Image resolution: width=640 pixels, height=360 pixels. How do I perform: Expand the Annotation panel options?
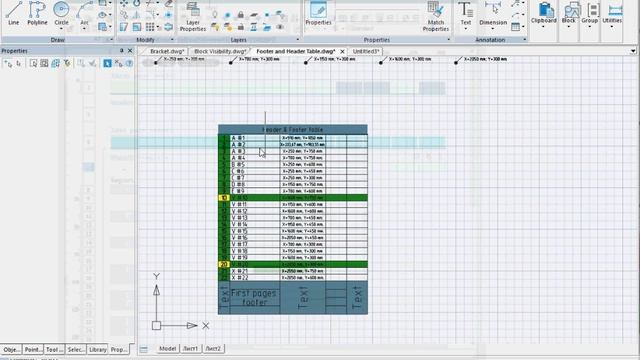(524, 40)
